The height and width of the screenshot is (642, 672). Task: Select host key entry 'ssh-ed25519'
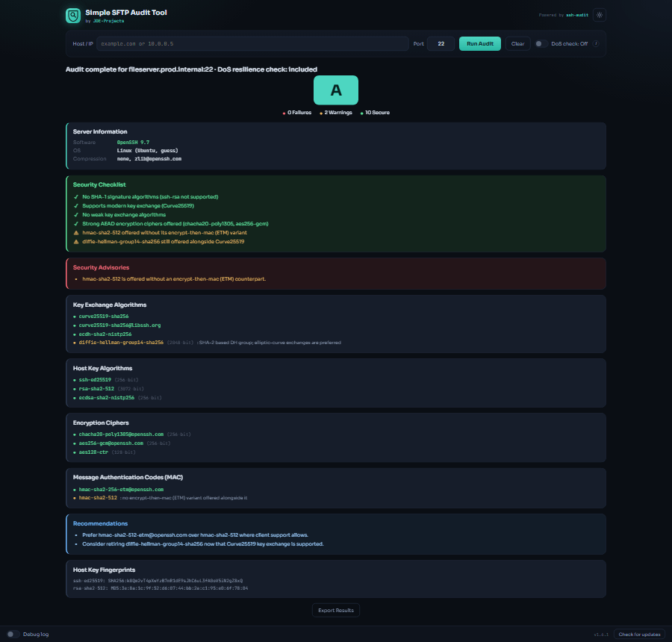(x=95, y=380)
